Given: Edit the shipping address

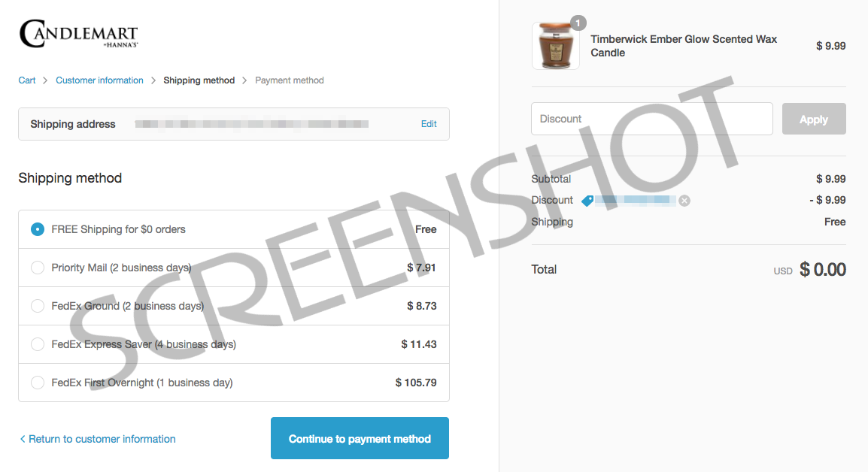Looking at the screenshot, I should [429, 124].
